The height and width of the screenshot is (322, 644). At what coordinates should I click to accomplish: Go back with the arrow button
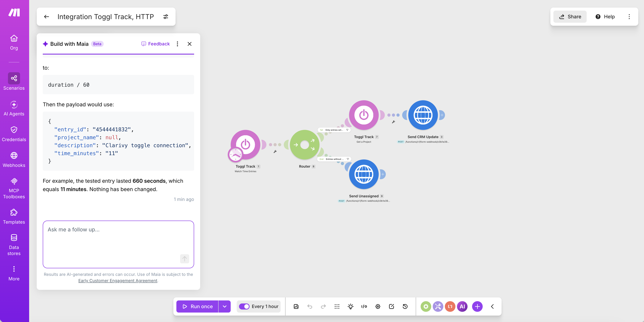tap(47, 17)
